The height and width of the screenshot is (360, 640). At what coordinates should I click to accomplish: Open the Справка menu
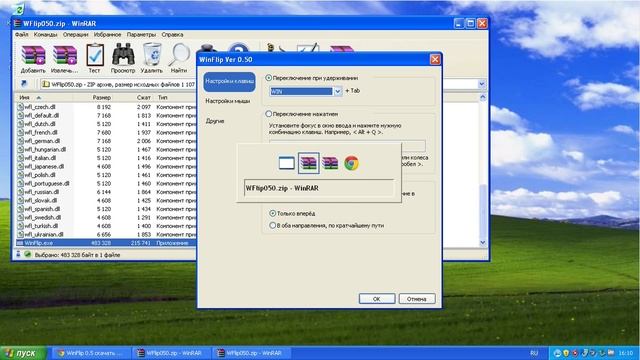click(x=172, y=35)
